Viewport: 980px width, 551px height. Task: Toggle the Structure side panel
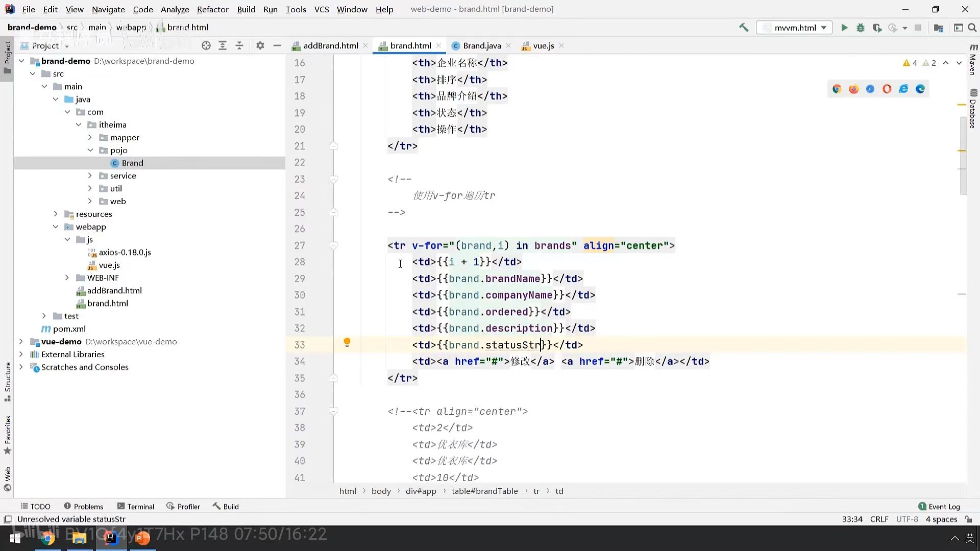7,381
